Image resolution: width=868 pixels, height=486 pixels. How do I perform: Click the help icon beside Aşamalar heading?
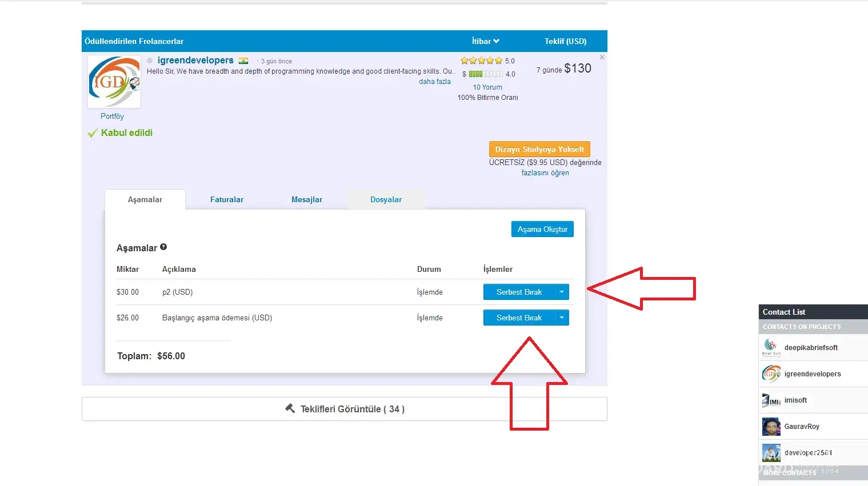163,247
